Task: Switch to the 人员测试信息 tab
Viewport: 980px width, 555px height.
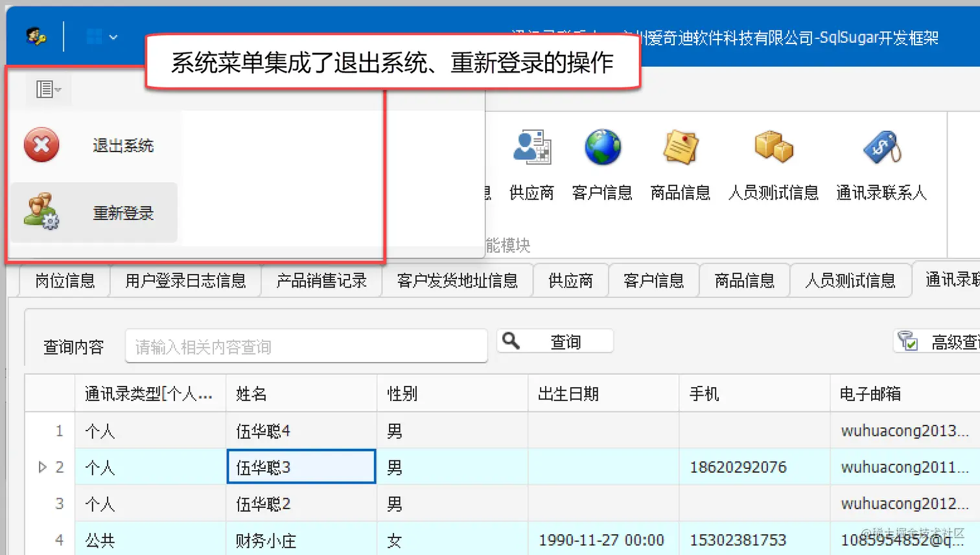Action: coord(850,280)
